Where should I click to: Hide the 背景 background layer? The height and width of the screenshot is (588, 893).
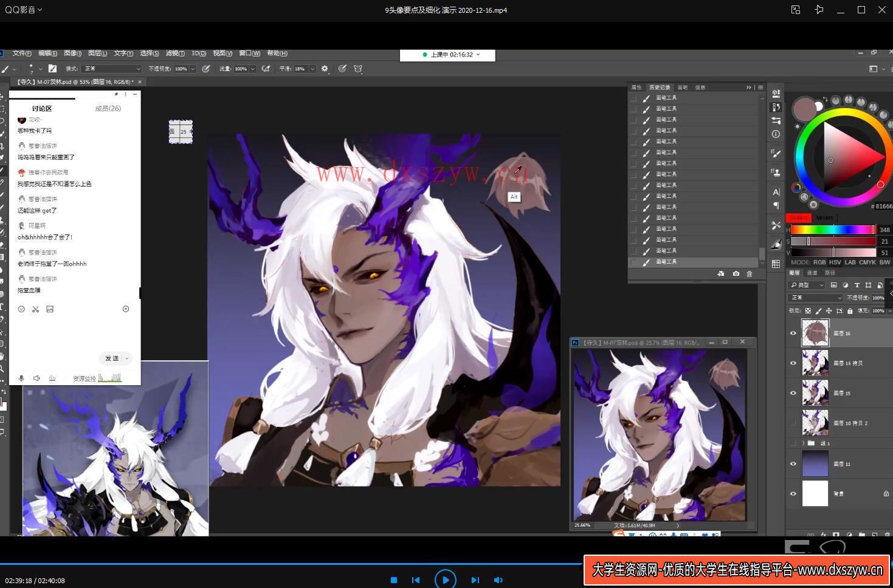point(793,493)
